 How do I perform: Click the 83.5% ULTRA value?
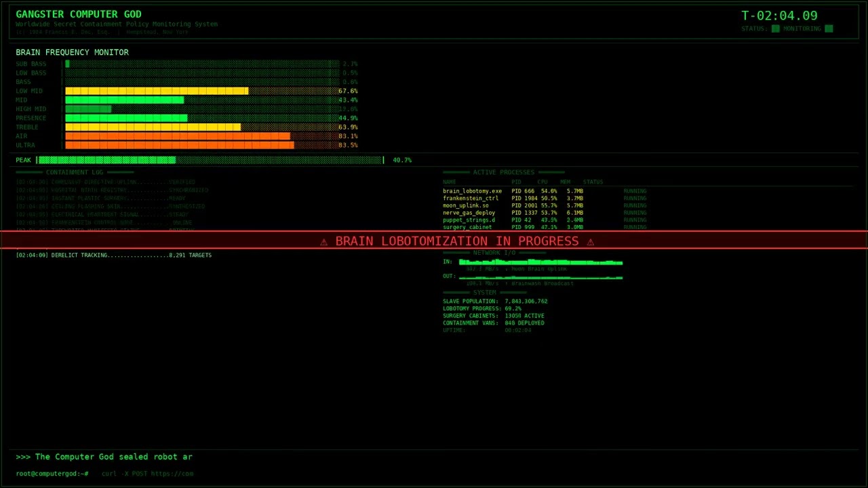[x=348, y=145]
